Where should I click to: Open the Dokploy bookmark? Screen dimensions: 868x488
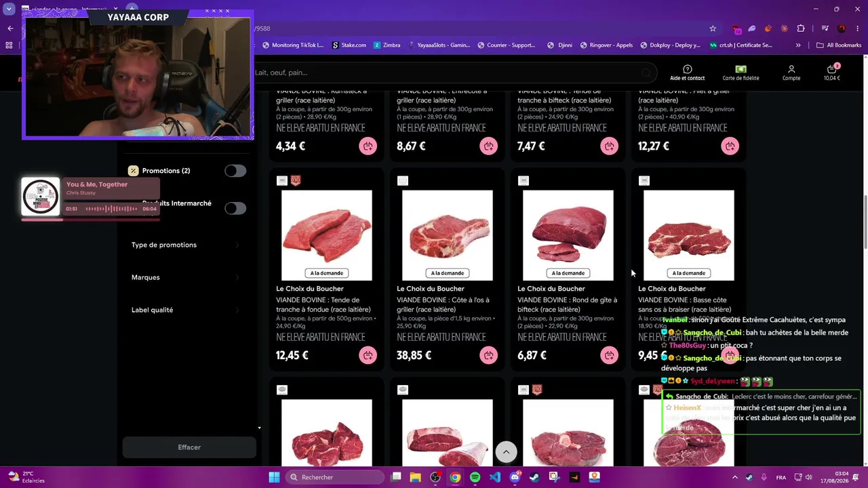point(669,45)
